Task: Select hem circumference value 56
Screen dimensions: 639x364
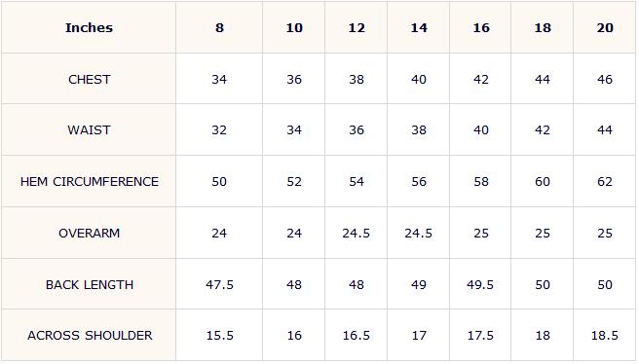Action: pyautogui.click(x=419, y=182)
